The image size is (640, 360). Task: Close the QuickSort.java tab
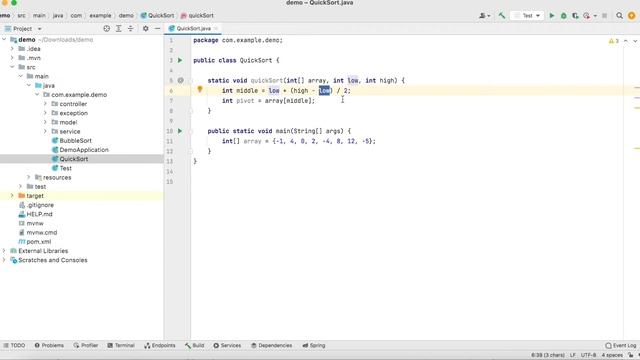(x=216, y=29)
